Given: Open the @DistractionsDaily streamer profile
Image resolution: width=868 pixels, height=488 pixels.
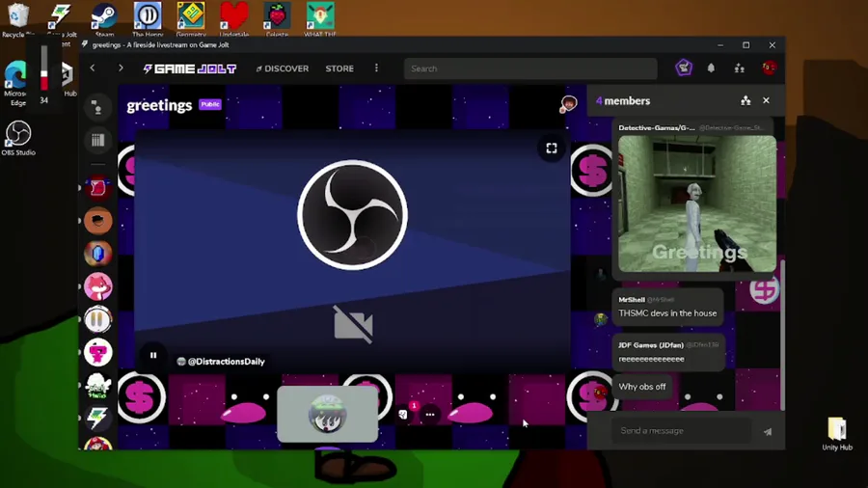Looking at the screenshot, I should click(220, 362).
